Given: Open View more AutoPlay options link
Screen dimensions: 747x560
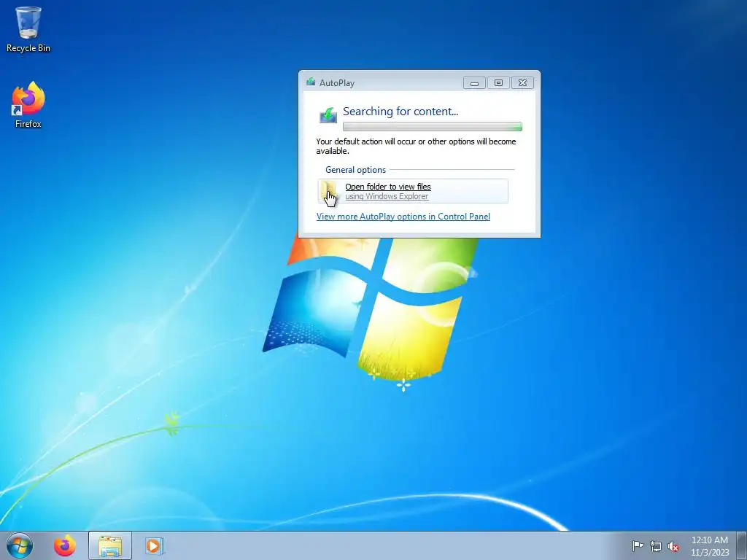Looking at the screenshot, I should (x=403, y=216).
